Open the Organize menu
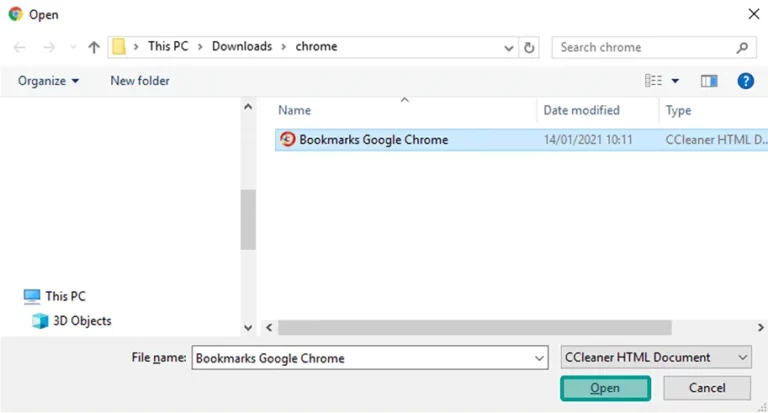Screen dimensions: 768x413 pos(48,81)
